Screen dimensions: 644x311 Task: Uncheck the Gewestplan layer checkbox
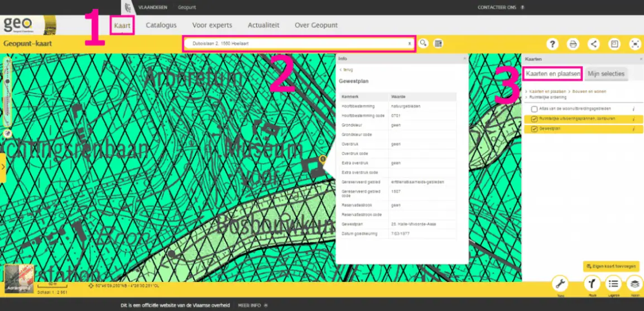tap(535, 129)
